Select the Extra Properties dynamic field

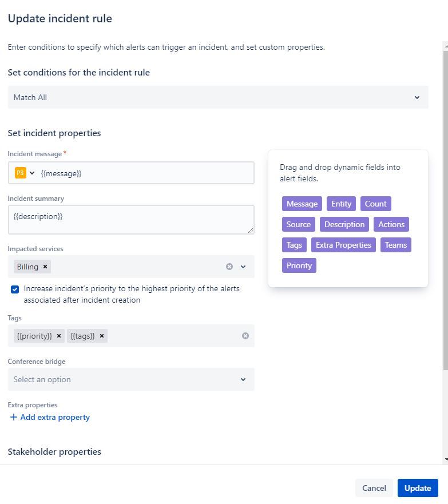343,245
